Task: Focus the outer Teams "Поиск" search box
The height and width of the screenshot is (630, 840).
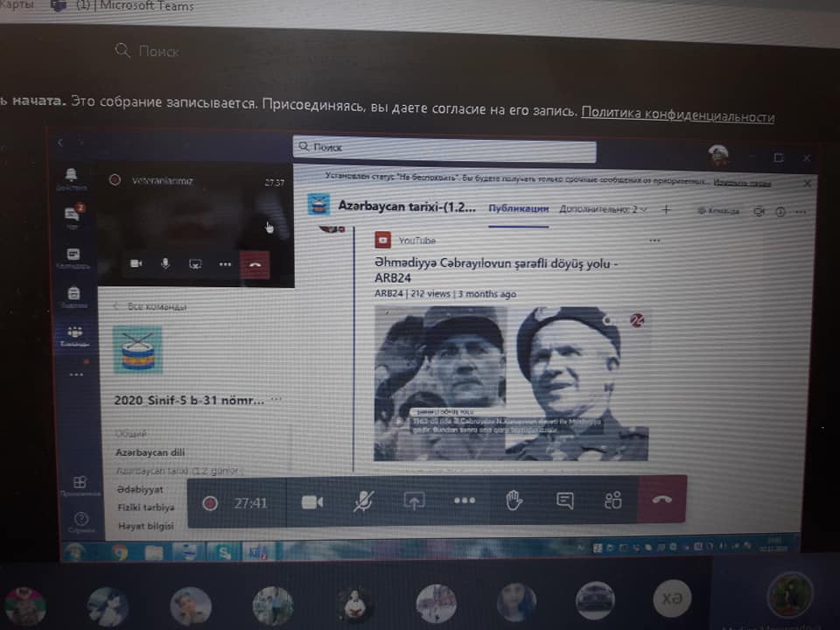Action: point(158,52)
